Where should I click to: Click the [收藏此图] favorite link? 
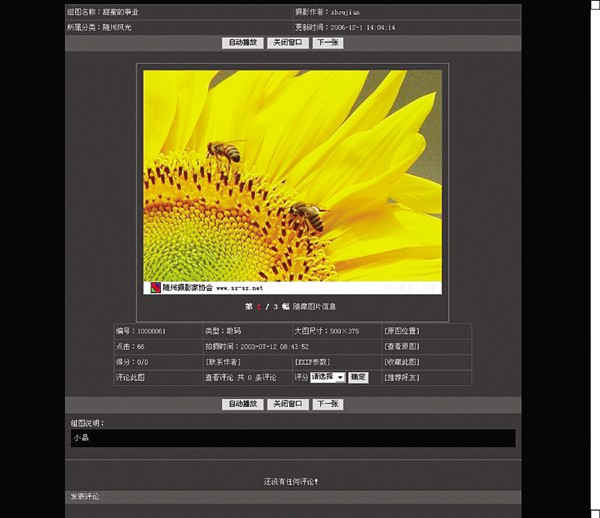click(402, 362)
